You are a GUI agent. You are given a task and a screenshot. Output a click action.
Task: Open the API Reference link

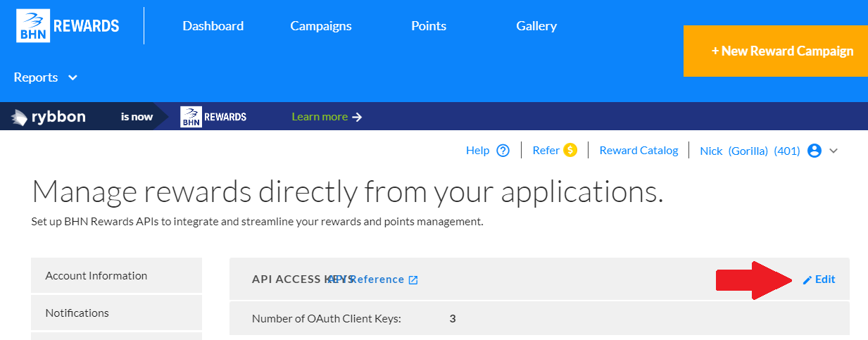[x=366, y=279]
